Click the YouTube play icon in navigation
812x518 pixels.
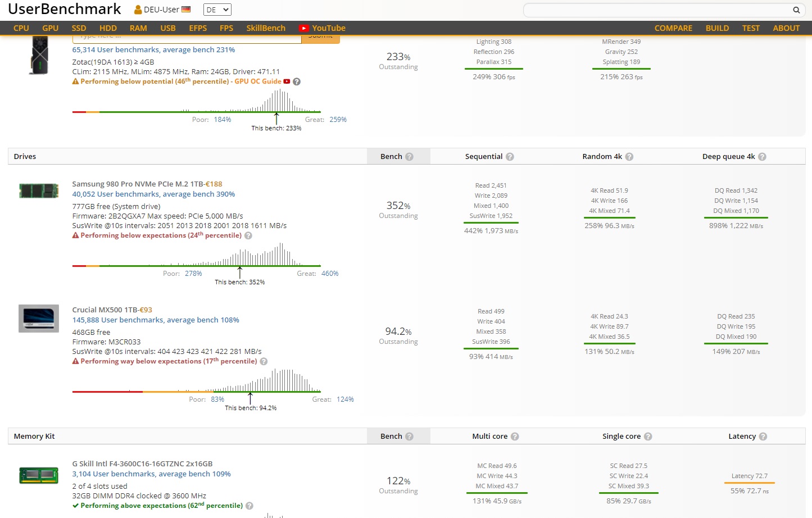click(304, 28)
